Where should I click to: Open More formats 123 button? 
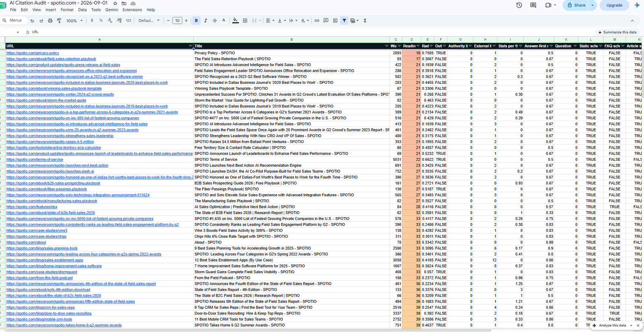[x=128, y=21]
